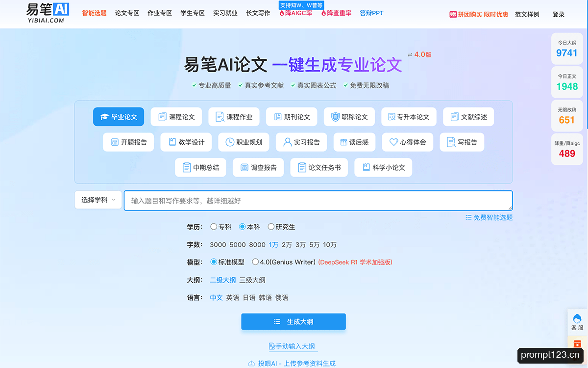Open the 实习就业 menu
This screenshot has width=588, height=368.
[x=225, y=13]
